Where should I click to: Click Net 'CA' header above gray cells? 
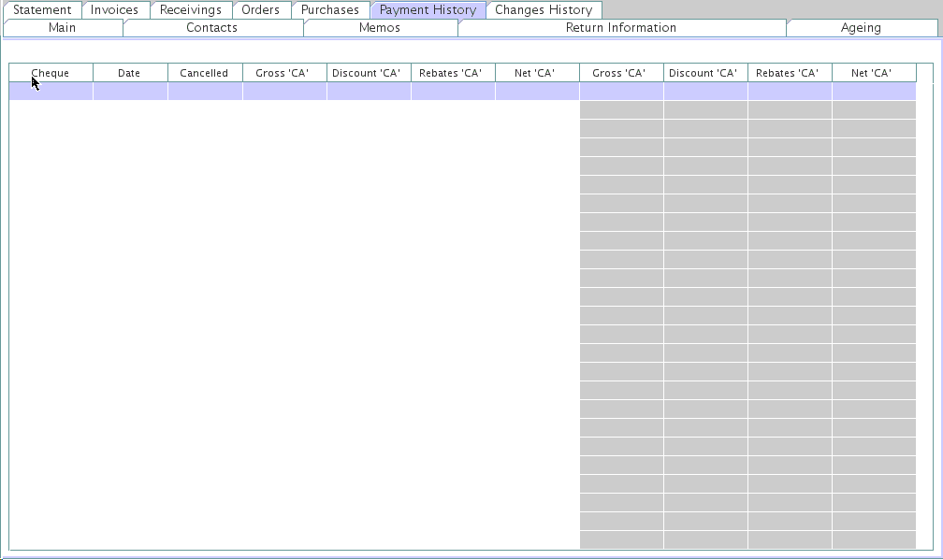click(871, 73)
